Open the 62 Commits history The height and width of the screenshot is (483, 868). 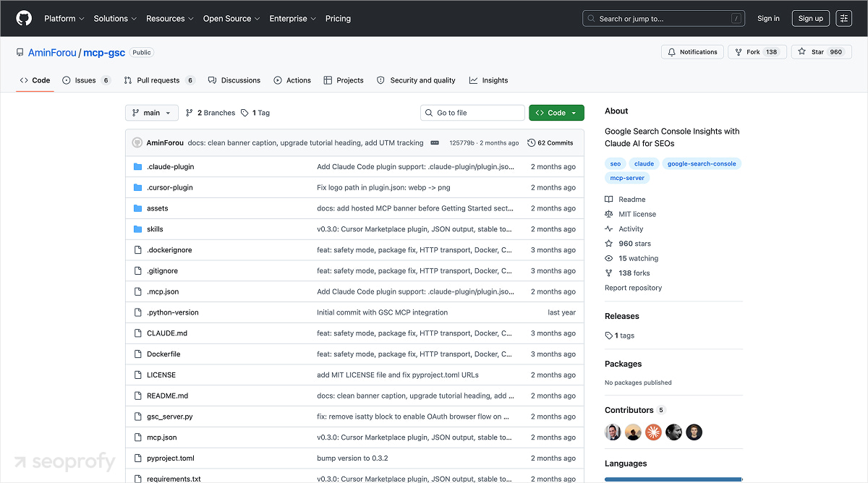pos(550,143)
